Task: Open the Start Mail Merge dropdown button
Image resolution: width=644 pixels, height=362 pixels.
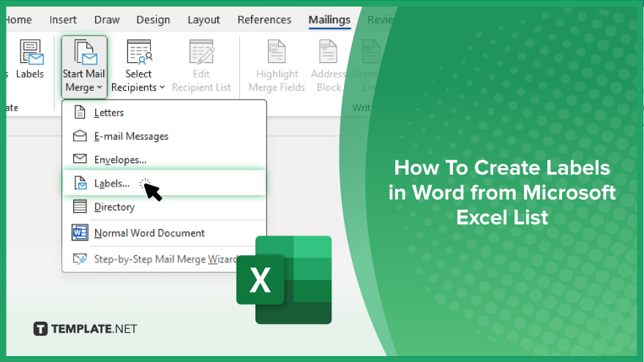Action: [84, 67]
